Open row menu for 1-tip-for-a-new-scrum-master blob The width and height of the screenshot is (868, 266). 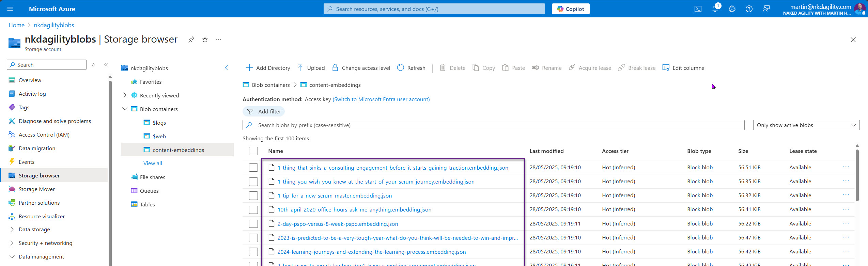point(846,195)
